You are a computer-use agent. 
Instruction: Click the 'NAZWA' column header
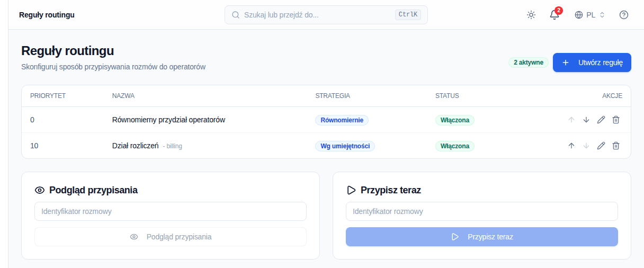123,96
